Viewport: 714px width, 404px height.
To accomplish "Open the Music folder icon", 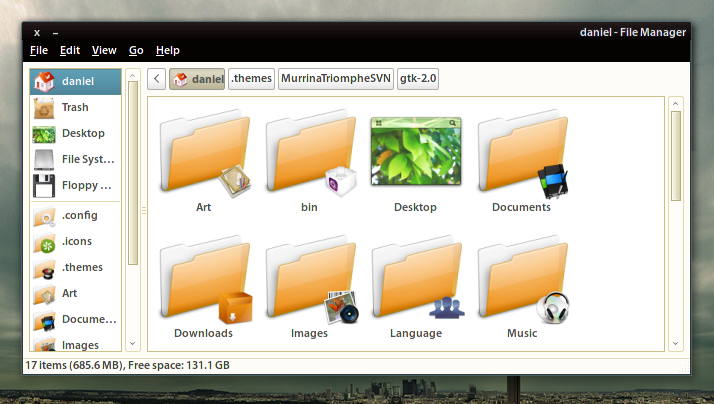I will [523, 279].
